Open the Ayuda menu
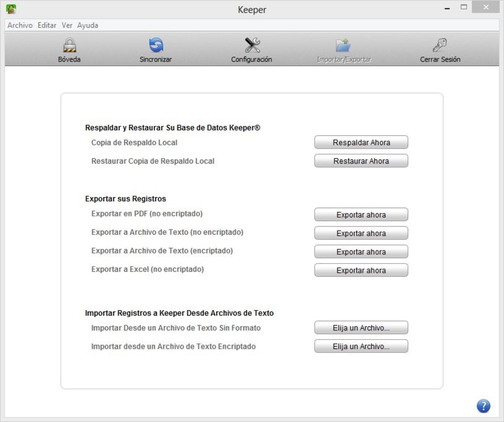 click(x=88, y=25)
